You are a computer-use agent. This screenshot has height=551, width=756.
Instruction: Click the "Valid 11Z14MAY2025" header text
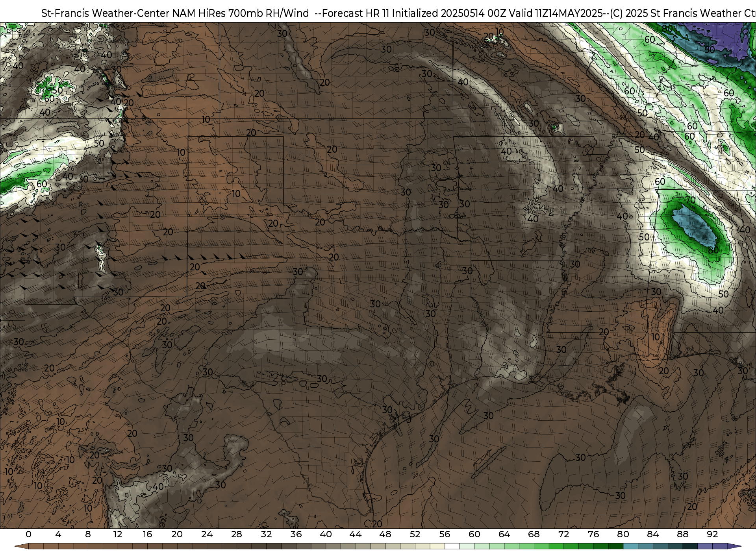[556, 13]
